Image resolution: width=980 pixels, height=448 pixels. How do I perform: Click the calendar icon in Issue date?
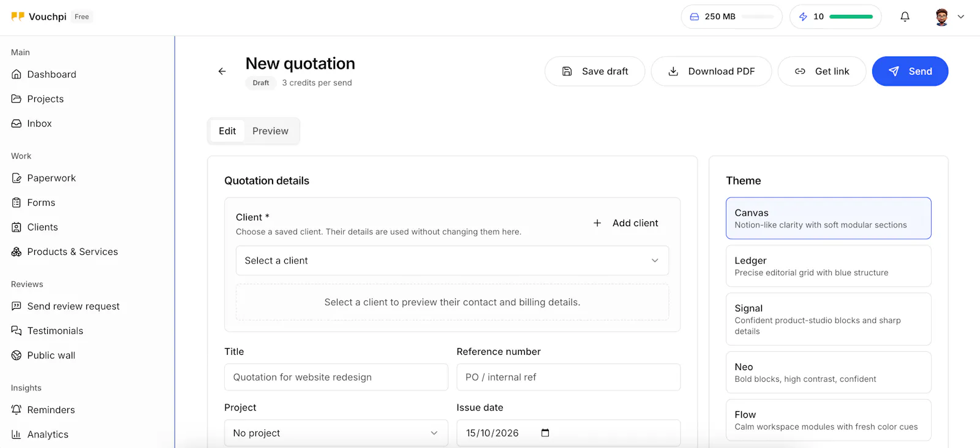(545, 433)
